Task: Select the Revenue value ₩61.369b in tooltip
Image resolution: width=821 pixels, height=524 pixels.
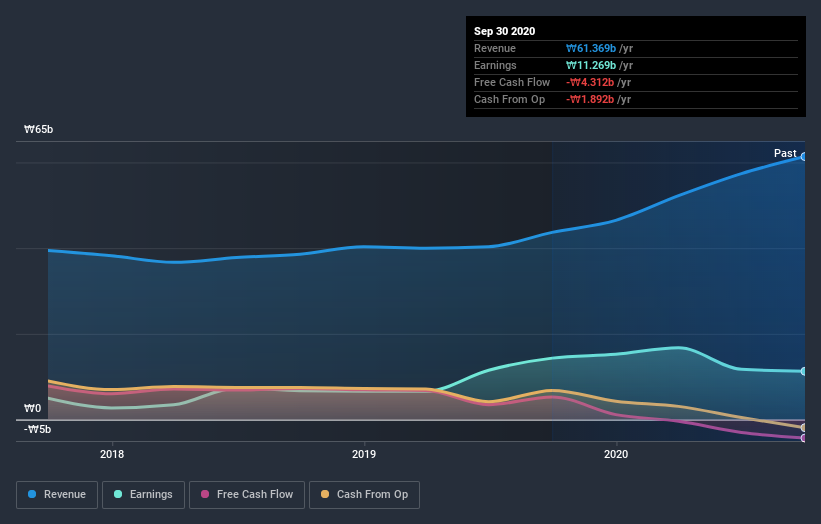Action: click(x=591, y=48)
